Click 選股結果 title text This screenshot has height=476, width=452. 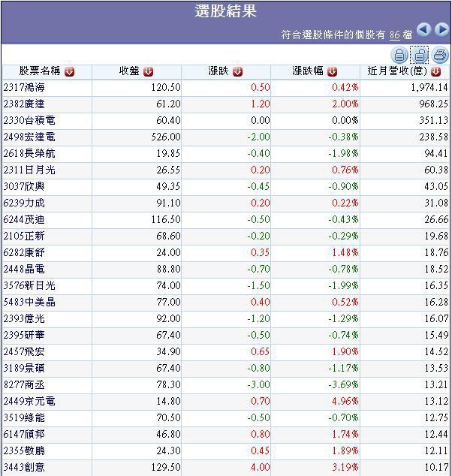point(225,11)
